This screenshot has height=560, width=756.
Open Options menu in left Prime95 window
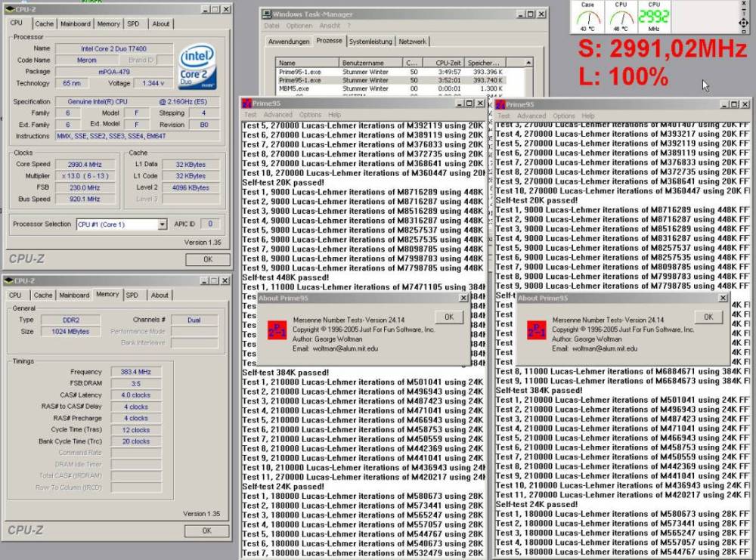pos(310,115)
